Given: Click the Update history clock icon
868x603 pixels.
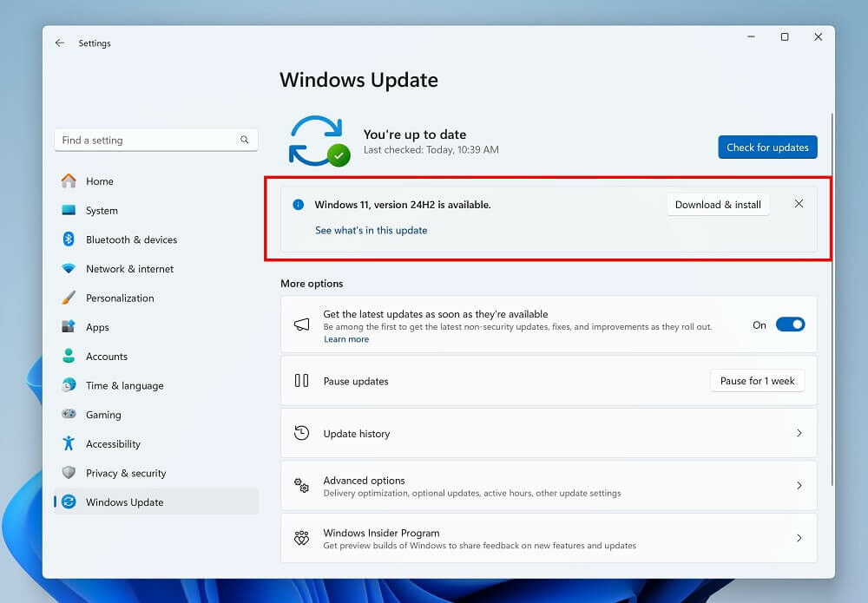Looking at the screenshot, I should [302, 433].
